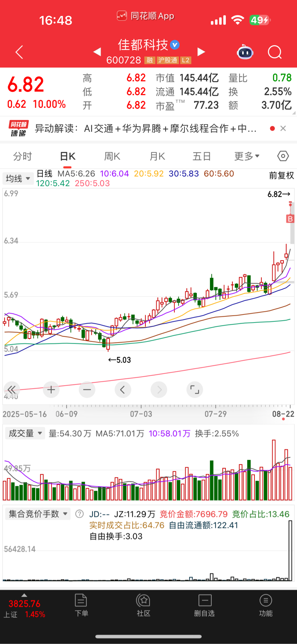Switch to 周K tab

112,156
